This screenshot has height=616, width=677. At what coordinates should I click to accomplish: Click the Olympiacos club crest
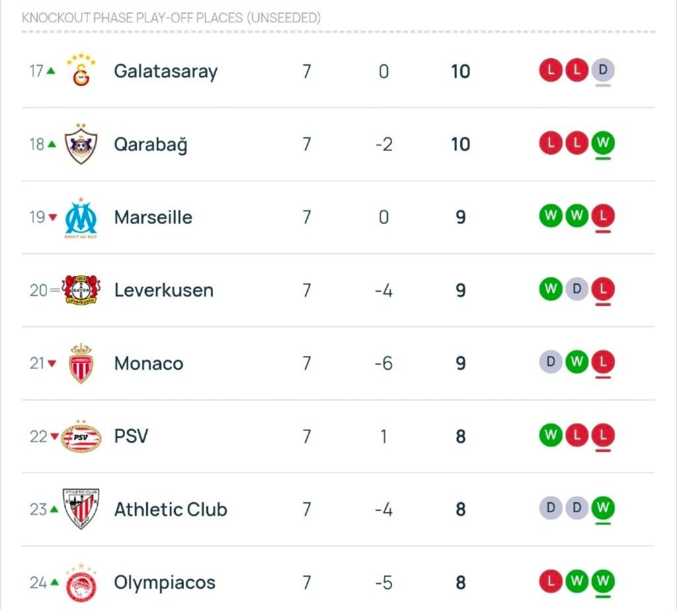coord(81,582)
